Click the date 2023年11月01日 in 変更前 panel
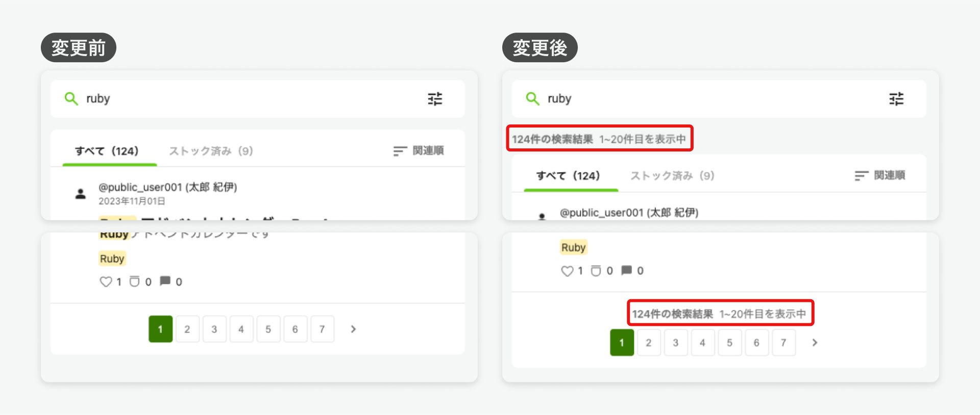This screenshot has width=980, height=415. (x=132, y=201)
